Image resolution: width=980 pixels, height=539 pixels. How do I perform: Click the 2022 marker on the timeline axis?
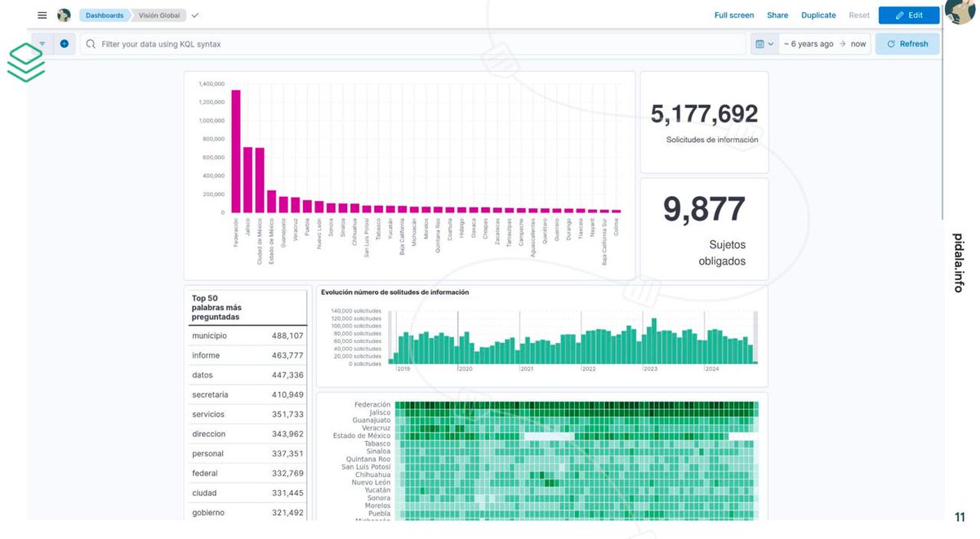(x=589, y=369)
